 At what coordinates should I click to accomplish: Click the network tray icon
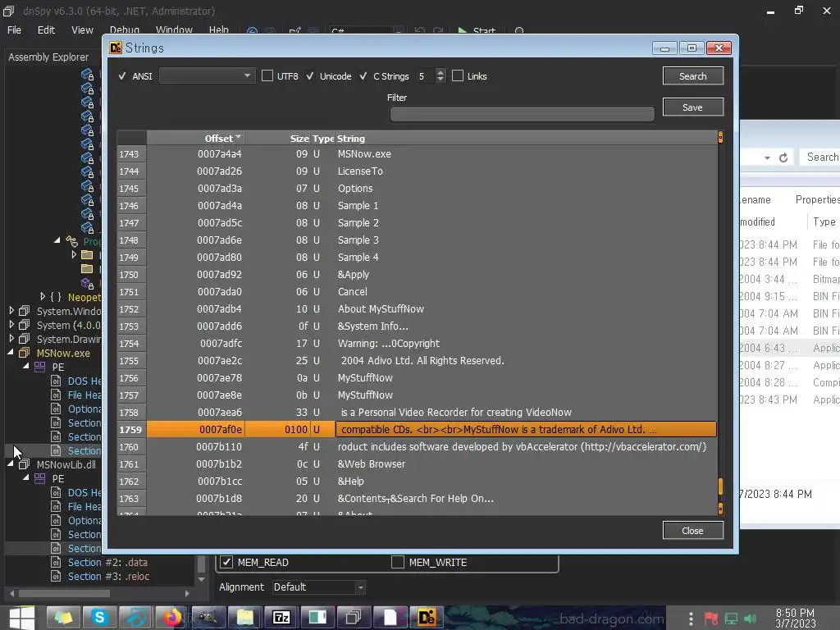coord(731,619)
